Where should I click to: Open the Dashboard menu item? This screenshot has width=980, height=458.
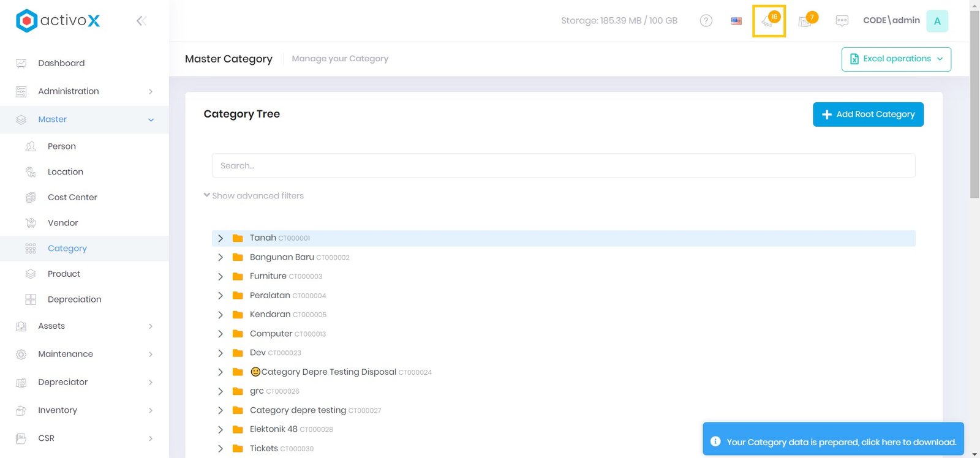coord(61,63)
